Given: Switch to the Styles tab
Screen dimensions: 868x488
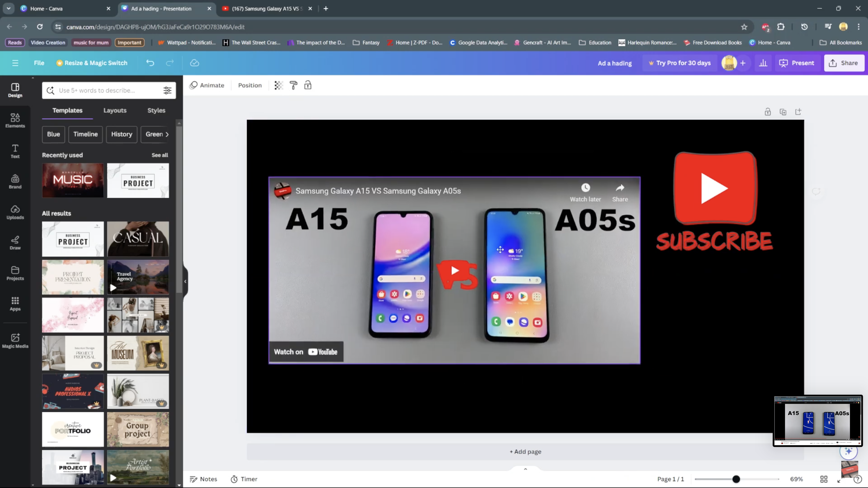Looking at the screenshot, I should point(156,111).
